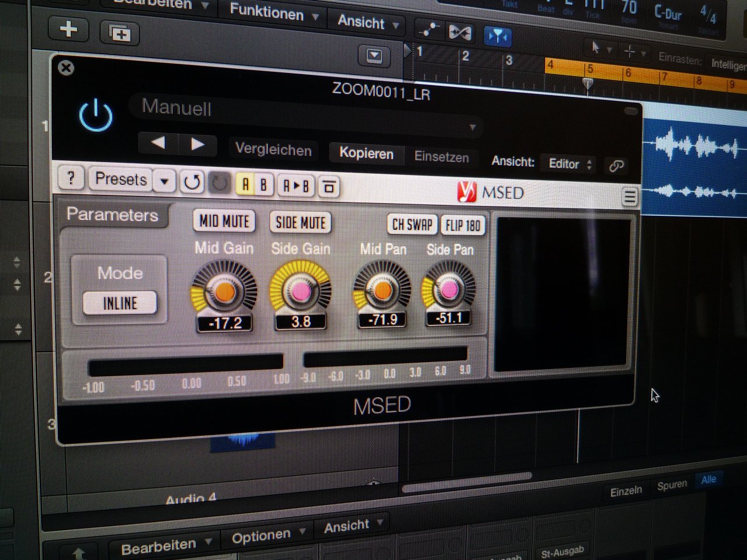Open the Funktionen menu
Image resolution: width=747 pixels, height=560 pixels.
tap(274, 12)
